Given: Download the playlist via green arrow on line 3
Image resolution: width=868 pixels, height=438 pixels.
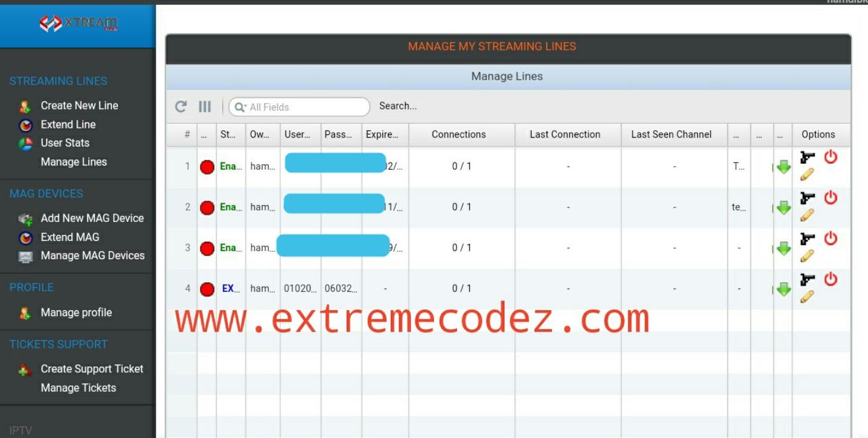Looking at the screenshot, I should coord(783,248).
